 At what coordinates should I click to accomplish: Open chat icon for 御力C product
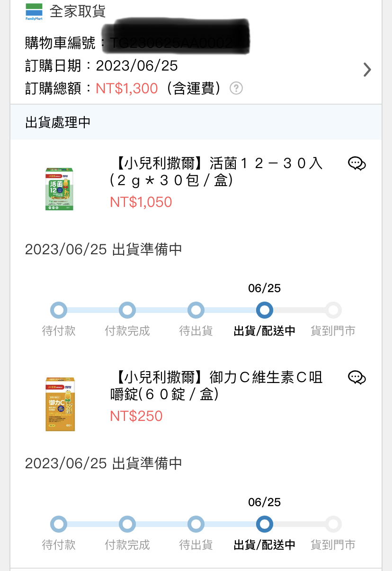(x=357, y=377)
